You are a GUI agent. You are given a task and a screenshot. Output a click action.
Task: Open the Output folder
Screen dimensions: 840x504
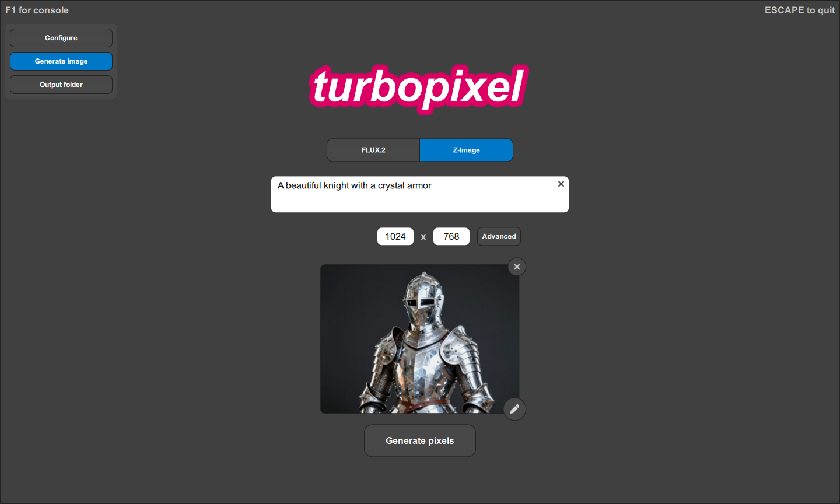pyautogui.click(x=61, y=85)
